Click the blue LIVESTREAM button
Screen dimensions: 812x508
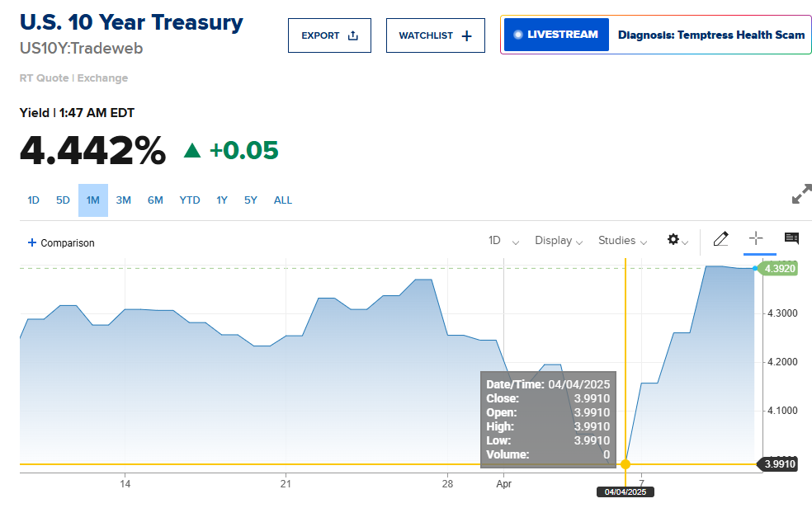pos(556,35)
